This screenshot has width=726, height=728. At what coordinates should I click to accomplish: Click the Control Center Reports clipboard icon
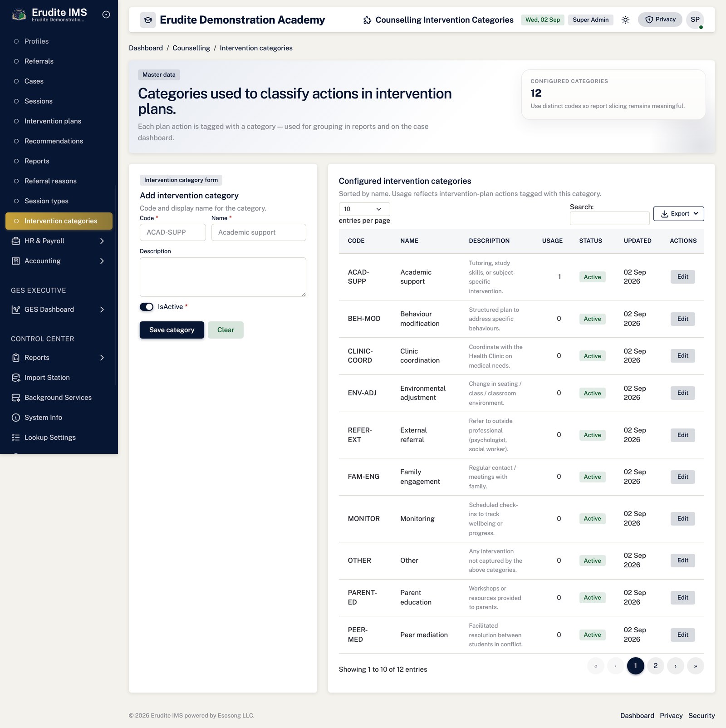coord(16,358)
